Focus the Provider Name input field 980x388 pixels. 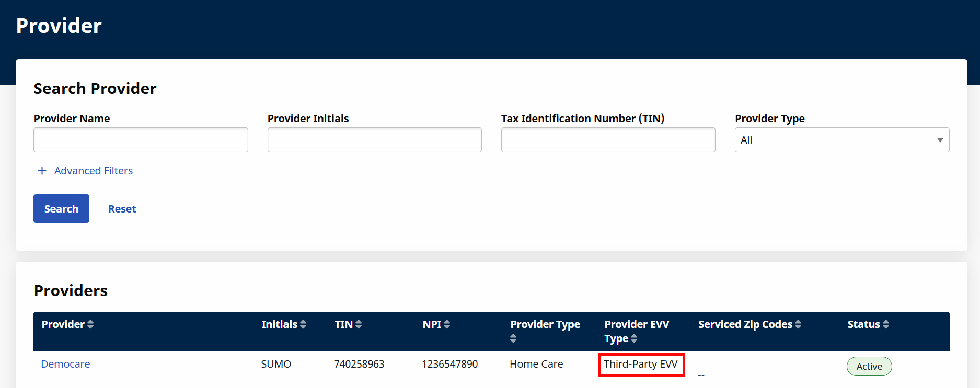141,140
